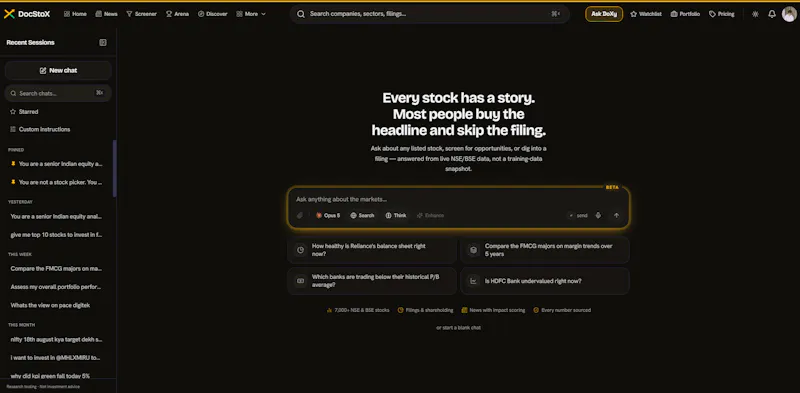Viewport: 800px width, 393px height.
Task: Click pin icon beside 'You are not a stock picker'
Action: pyautogui.click(x=13, y=182)
